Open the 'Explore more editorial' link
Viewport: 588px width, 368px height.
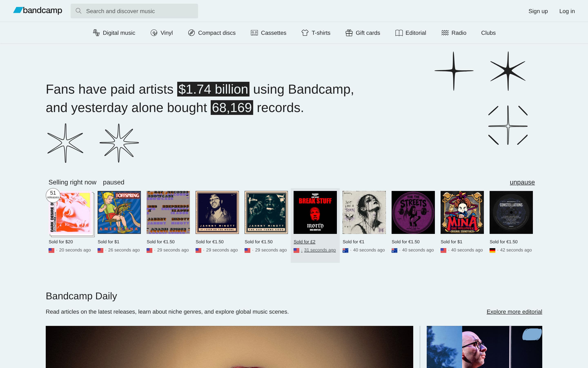(514, 312)
